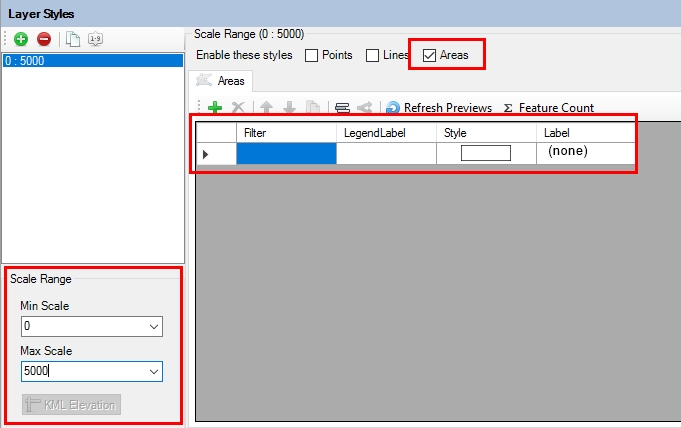Select the 0 : 5000 scale range
The image size is (681, 428).
pyautogui.click(x=92, y=61)
